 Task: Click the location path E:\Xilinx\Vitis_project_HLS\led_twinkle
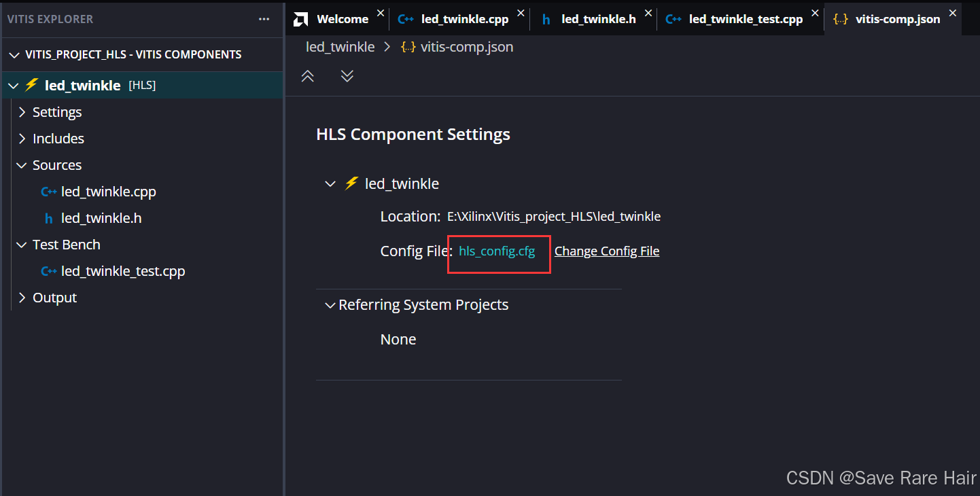point(554,217)
